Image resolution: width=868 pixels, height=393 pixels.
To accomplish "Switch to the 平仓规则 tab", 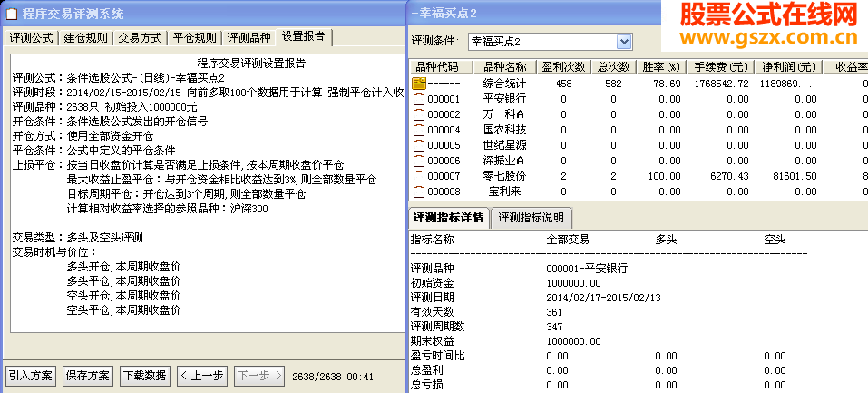I will click(x=194, y=38).
